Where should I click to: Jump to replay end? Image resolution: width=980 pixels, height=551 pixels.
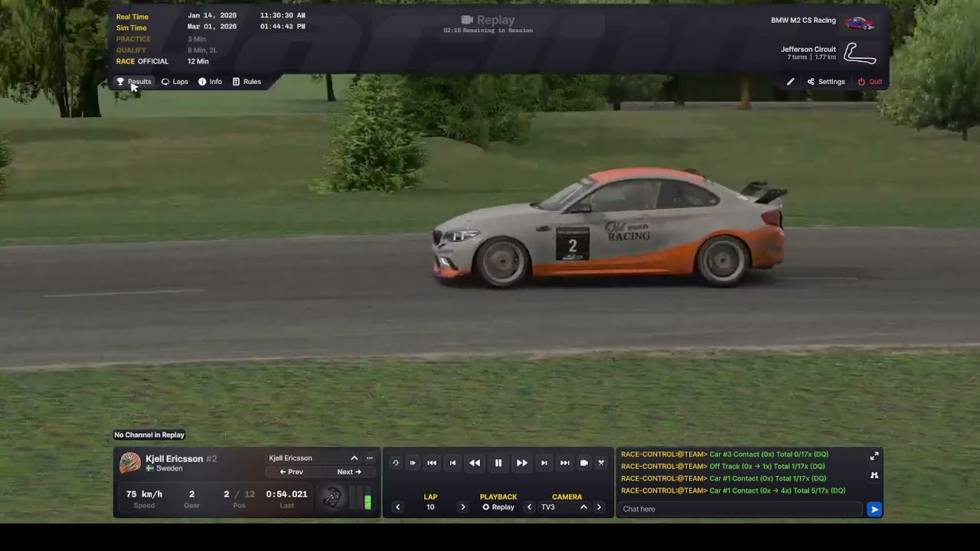564,463
